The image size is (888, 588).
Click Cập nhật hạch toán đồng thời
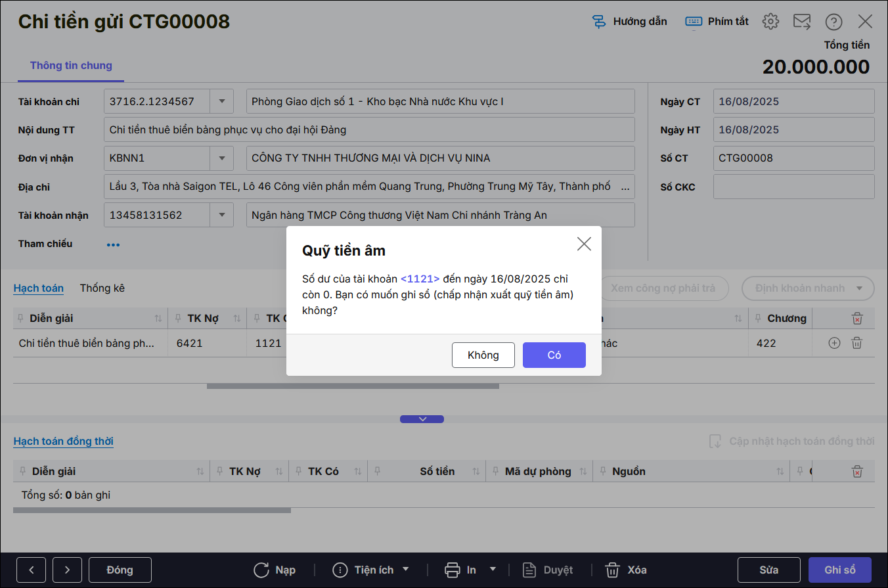(x=791, y=441)
